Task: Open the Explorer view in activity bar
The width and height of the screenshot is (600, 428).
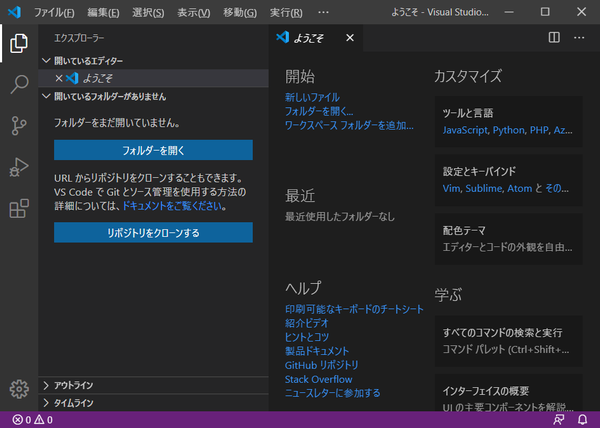Action: [18, 43]
